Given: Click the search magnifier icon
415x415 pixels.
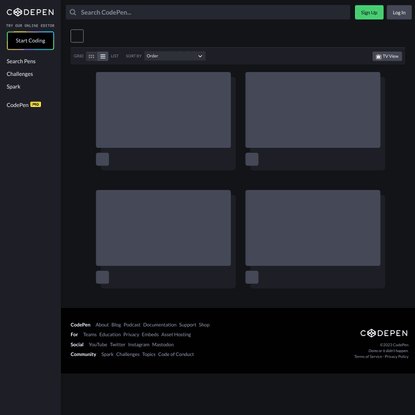Looking at the screenshot, I should pos(73,12).
